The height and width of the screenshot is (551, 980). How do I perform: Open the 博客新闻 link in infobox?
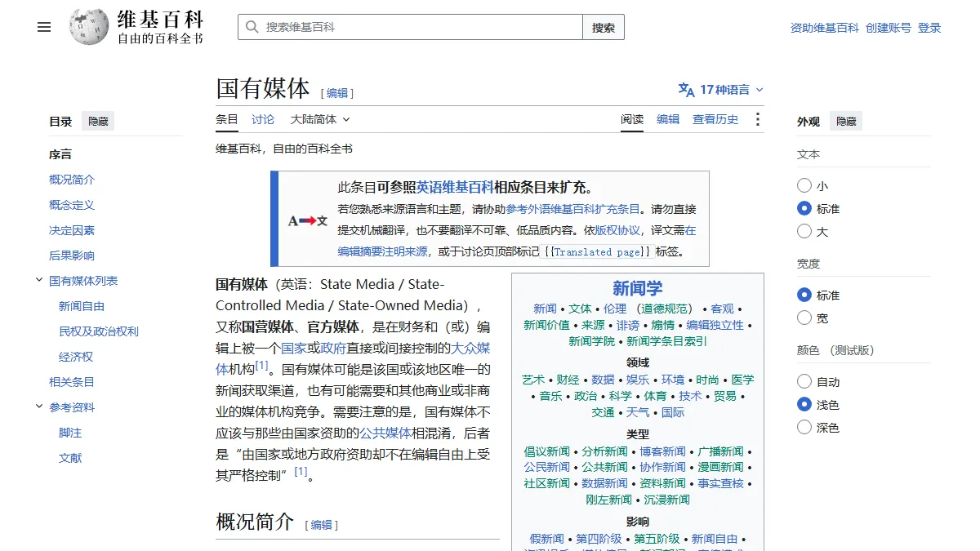663,451
